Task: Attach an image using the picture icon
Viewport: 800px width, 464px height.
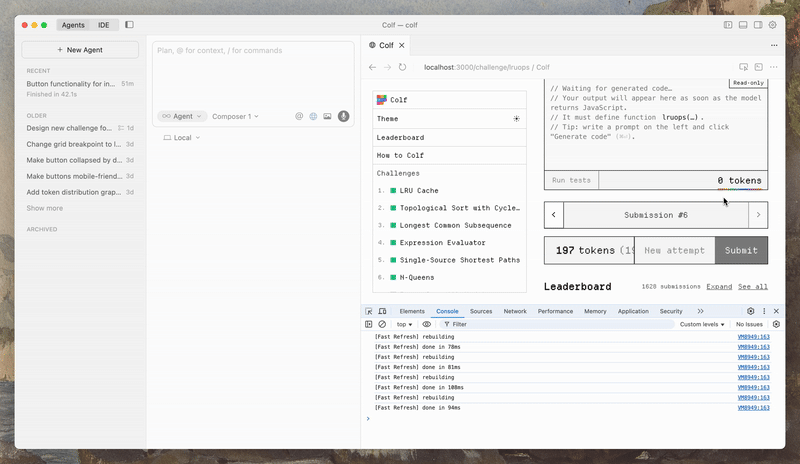Action: click(327, 116)
